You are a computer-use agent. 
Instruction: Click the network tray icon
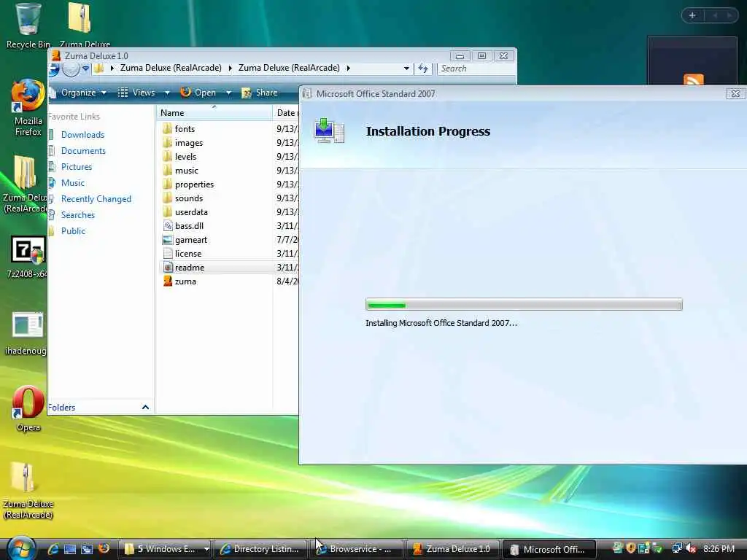(677, 548)
